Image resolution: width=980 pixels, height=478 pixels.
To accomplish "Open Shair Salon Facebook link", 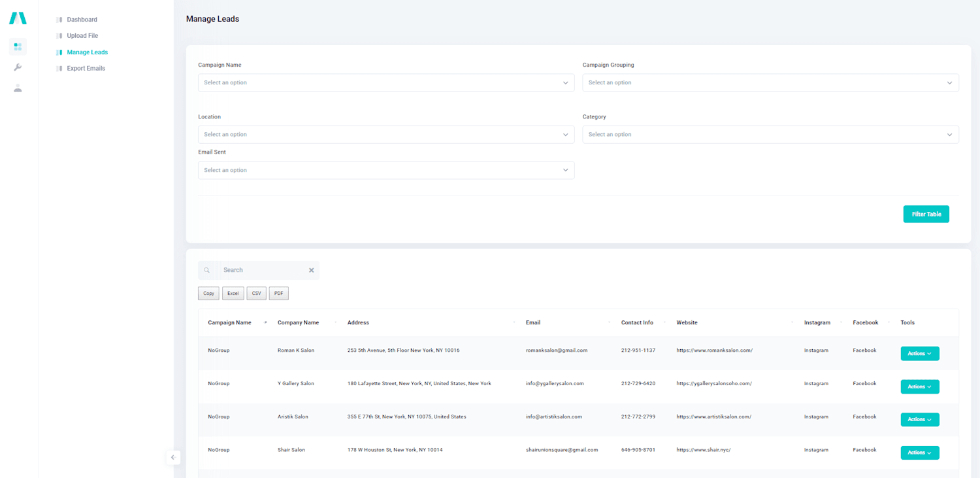I will [x=864, y=450].
